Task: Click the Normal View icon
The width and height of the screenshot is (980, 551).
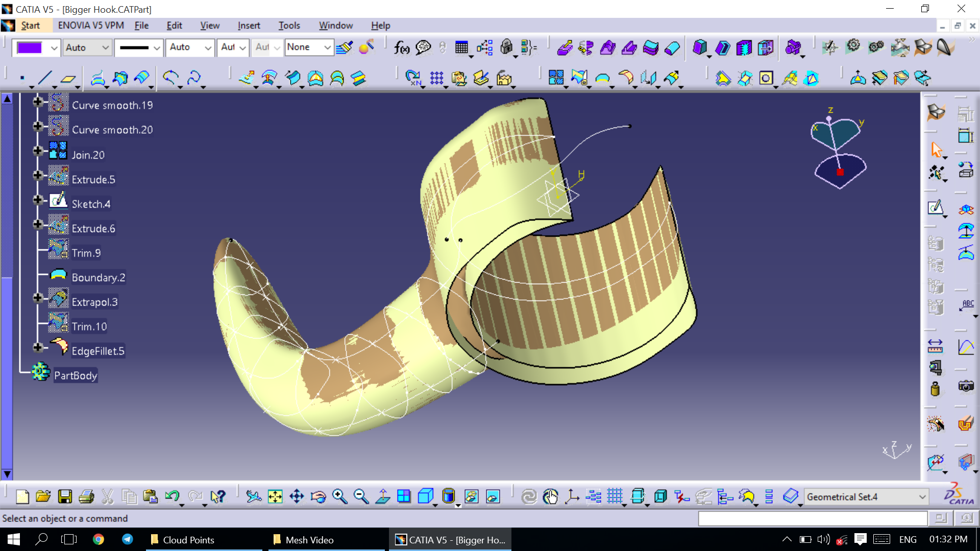Action: [x=382, y=496]
